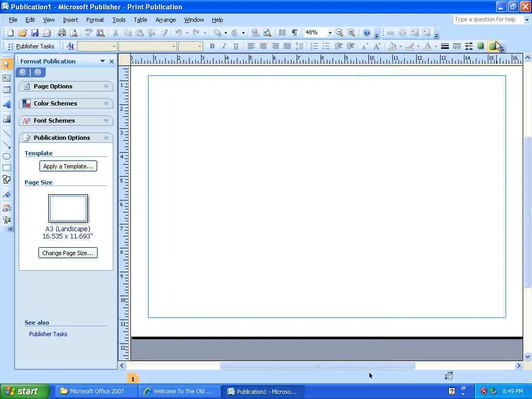Expand the Color Schemes section
This screenshot has width=532, height=399.
coord(66,103)
